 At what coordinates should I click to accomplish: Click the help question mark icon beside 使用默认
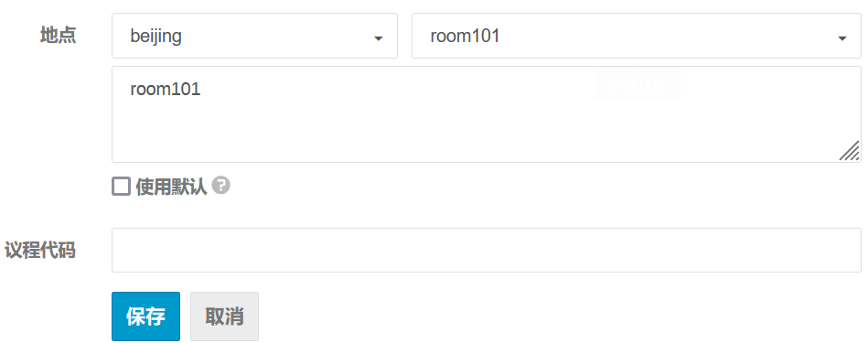point(220,186)
